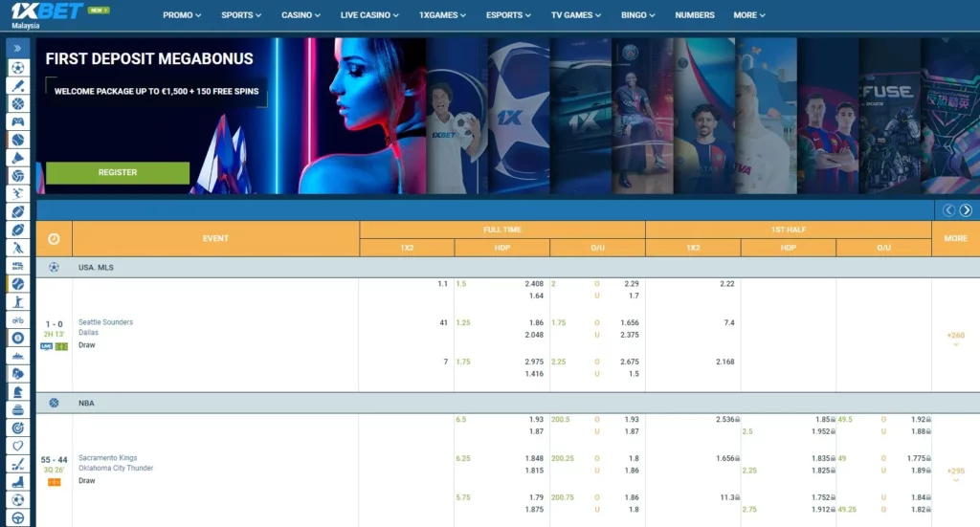
Task: Expand the top-bar MORE dropdown
Action: tap(748, 15)
